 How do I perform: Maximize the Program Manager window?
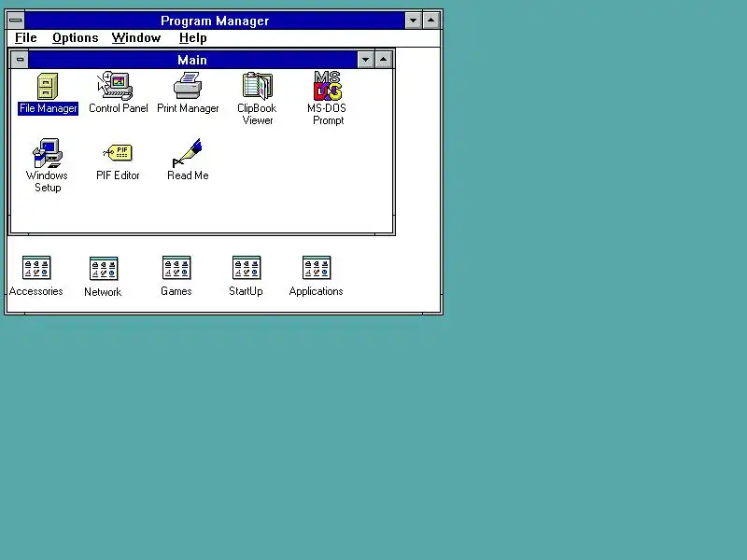click(431, 21)
